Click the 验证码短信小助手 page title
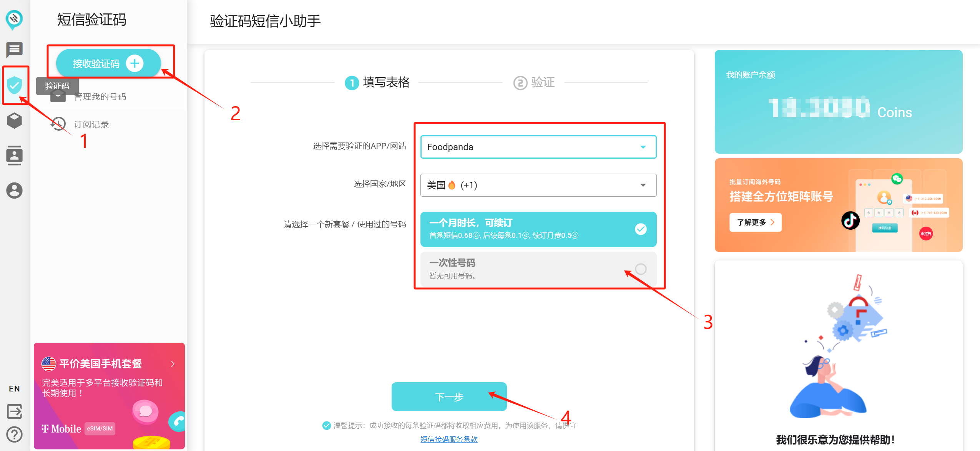980x451 pixels. (265, 21)
